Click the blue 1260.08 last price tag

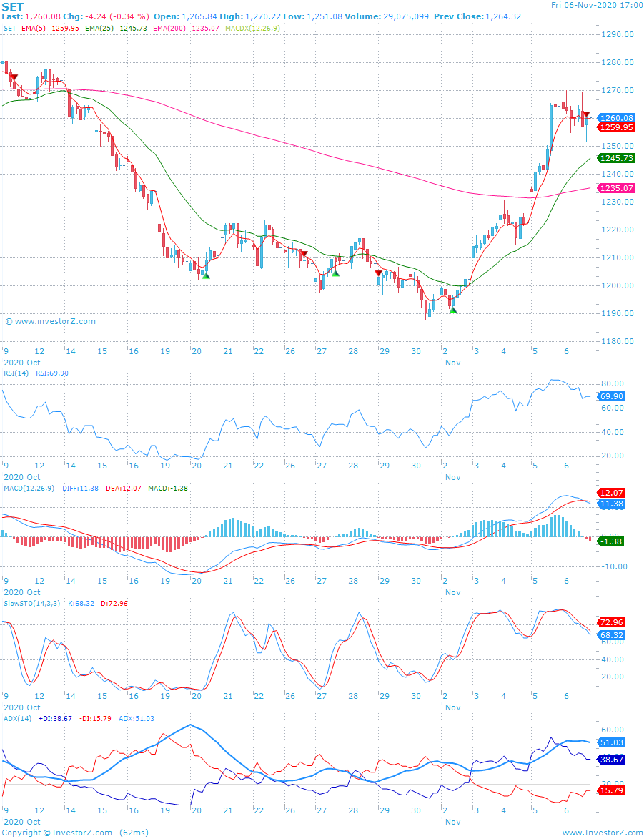coord(616,118)
